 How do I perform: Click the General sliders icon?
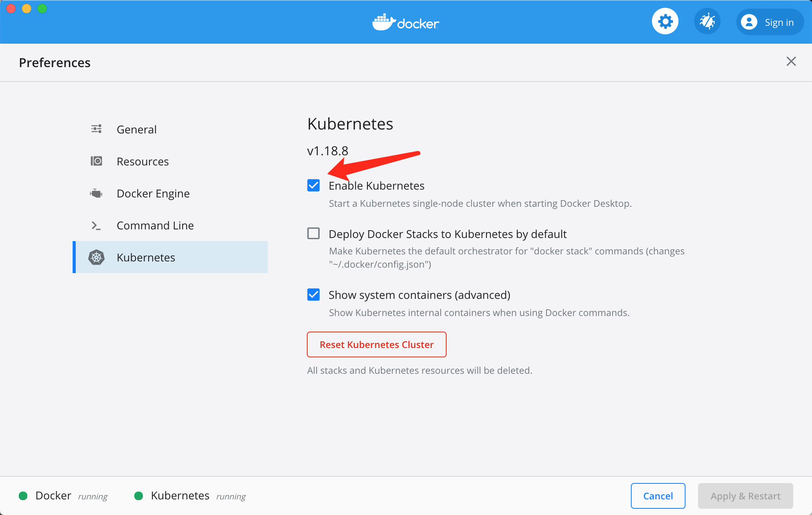tap(96, 129)
